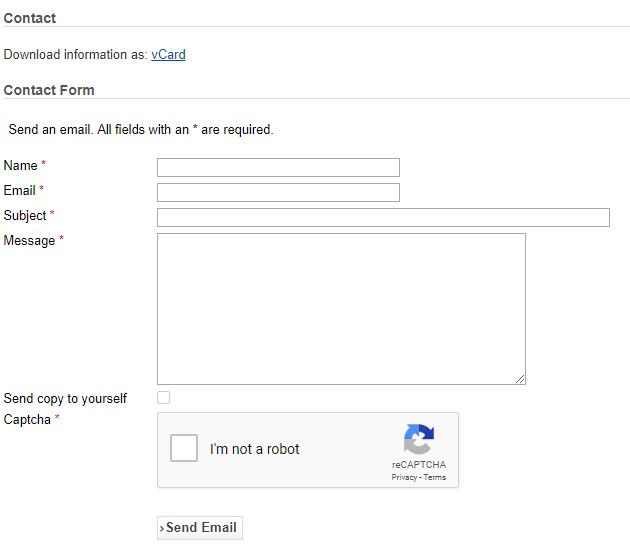
Task: Click the Email field label
Action: pos(20,190)
